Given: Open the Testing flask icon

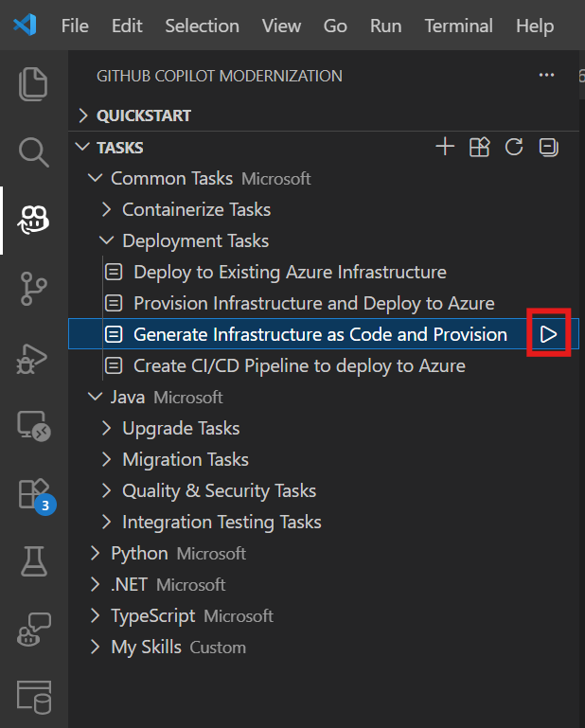Looking at the screenshot, I should click(x=34, y=560).
